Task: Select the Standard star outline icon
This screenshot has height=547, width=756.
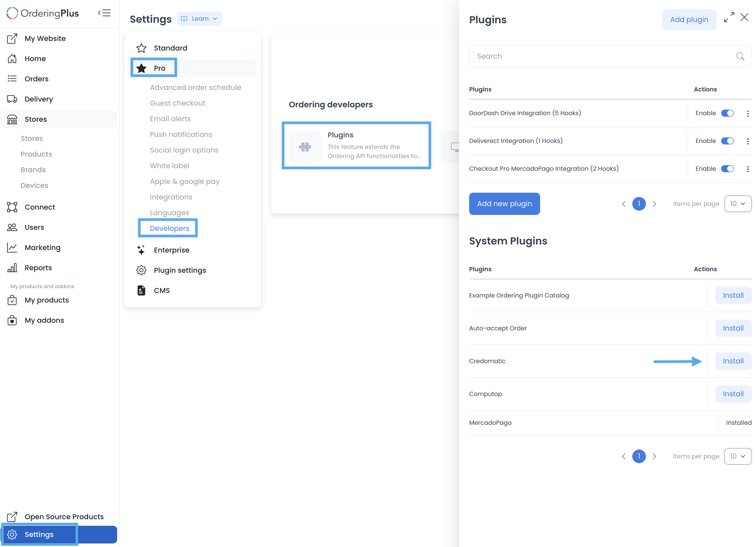Action: pos(141,48)
